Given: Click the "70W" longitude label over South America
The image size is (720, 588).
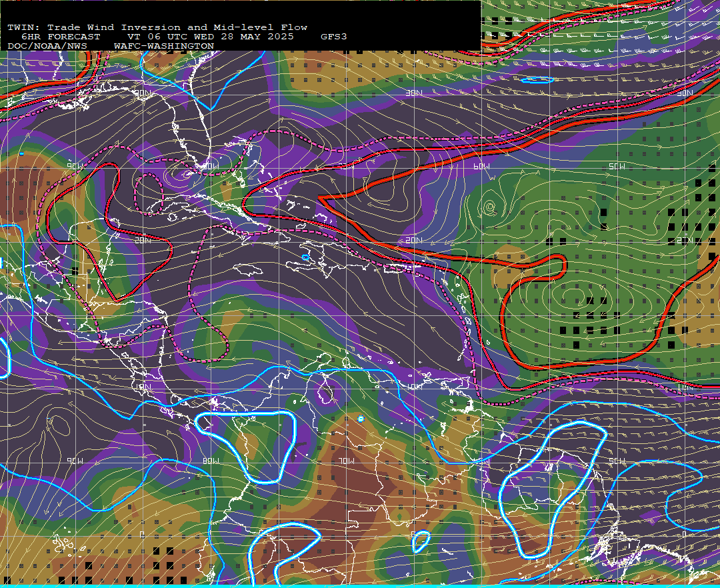Looking at the screenshot, I should 346,461.
